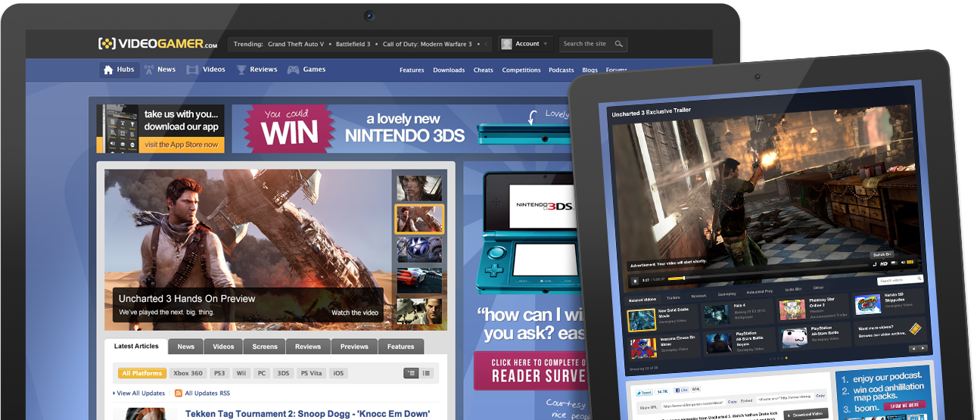Image resolution: width=980 pixels, height=420 pixels.
Task: Open the Trailers video tab
Action: [673, 297]
